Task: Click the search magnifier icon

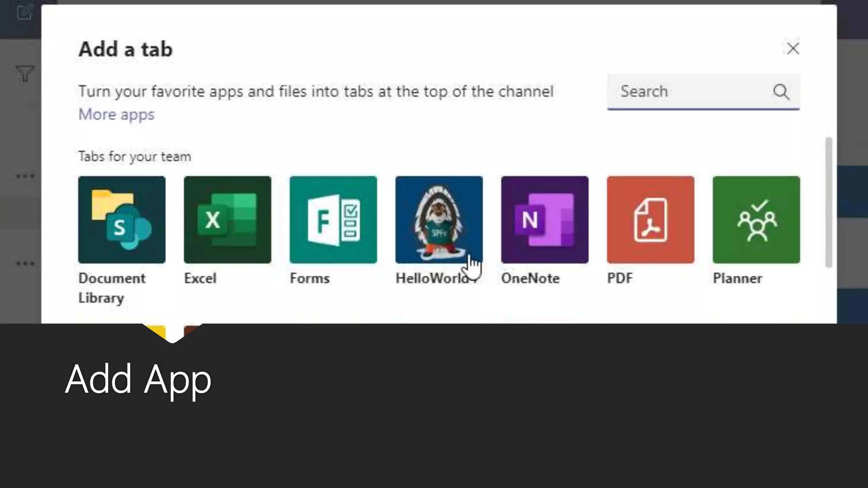Action: coord(781,91)
